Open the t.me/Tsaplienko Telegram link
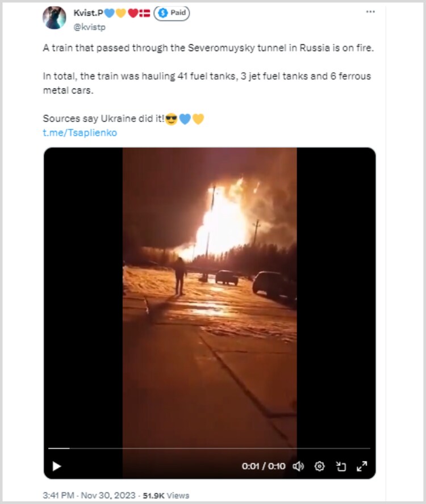This screenshot has height=504, width=426. (x=80, y=133)
